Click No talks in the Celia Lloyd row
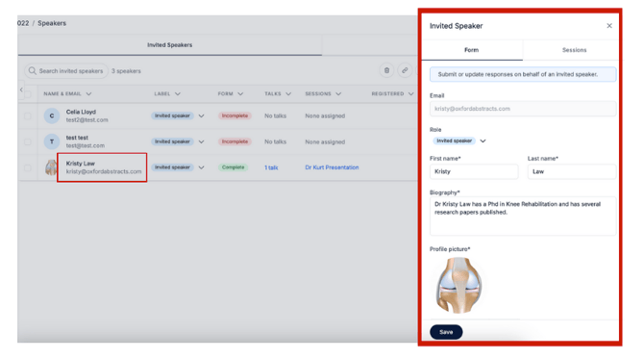This screenshot has height=358, width=644. point(275,115)
